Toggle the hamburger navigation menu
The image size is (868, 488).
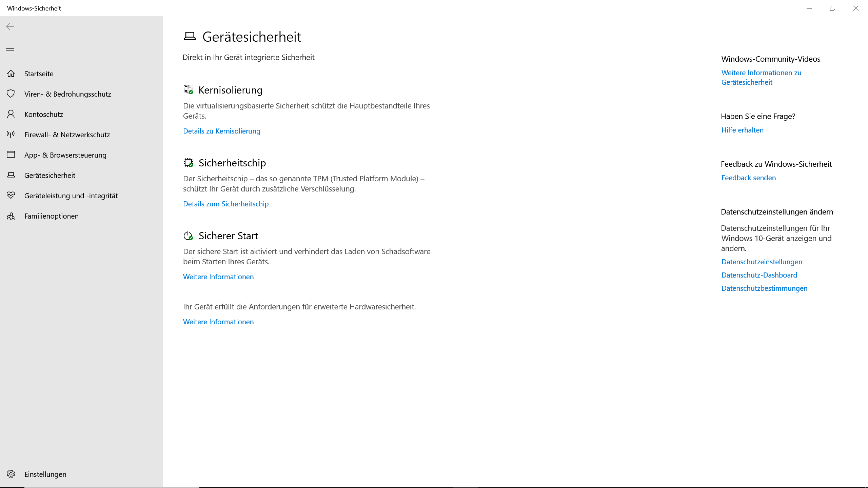pyautogui.click(x=10, y=48)
